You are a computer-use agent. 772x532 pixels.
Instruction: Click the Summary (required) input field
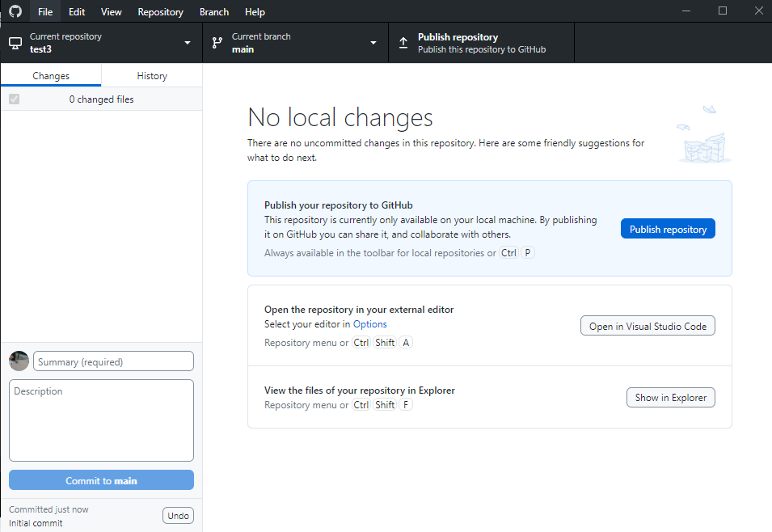coord(113,361)
